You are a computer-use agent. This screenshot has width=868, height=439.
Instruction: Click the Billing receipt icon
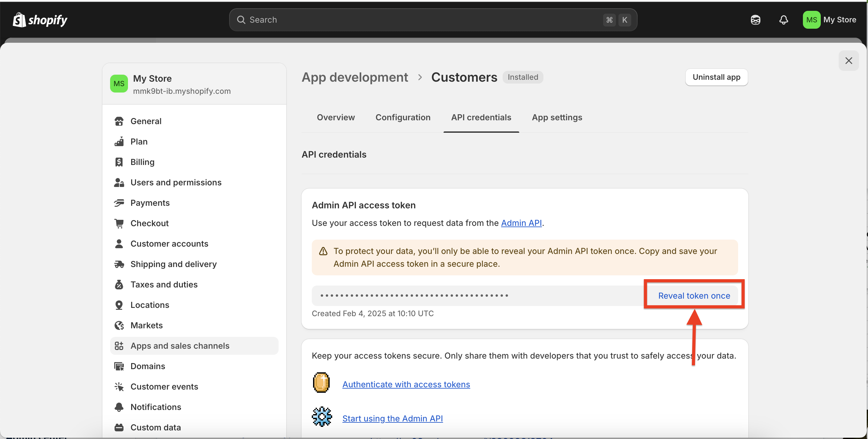point(119,162)
